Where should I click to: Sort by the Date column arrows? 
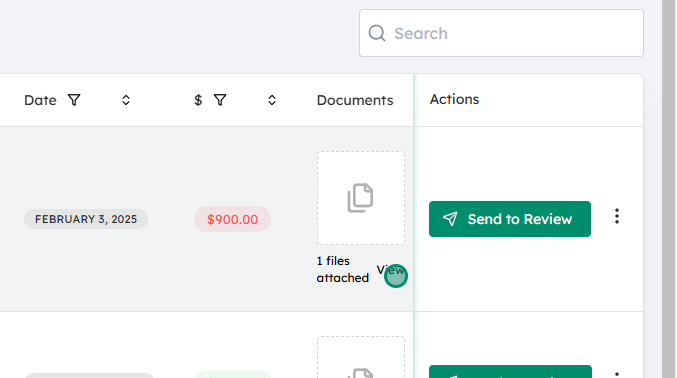pyautogui.click(x=126, y=100)
